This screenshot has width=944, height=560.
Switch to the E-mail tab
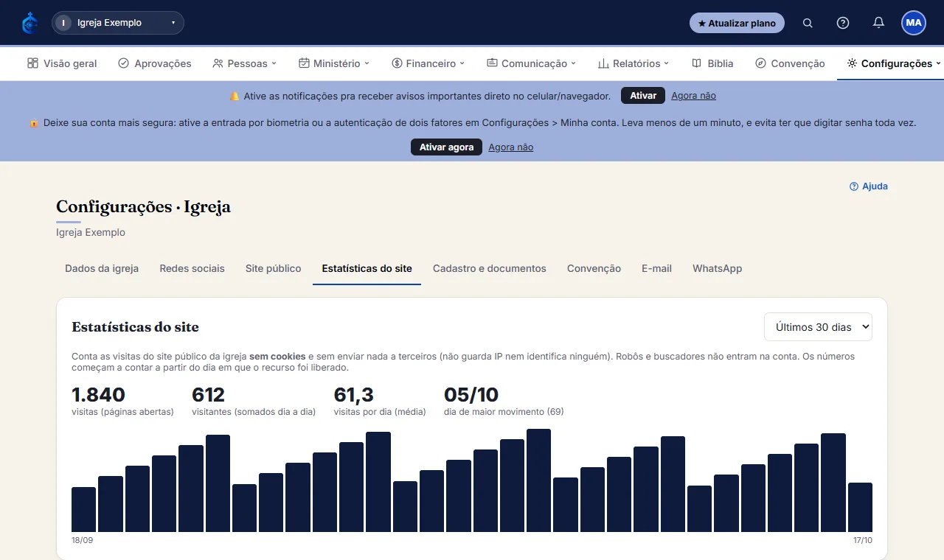(656, 268)
